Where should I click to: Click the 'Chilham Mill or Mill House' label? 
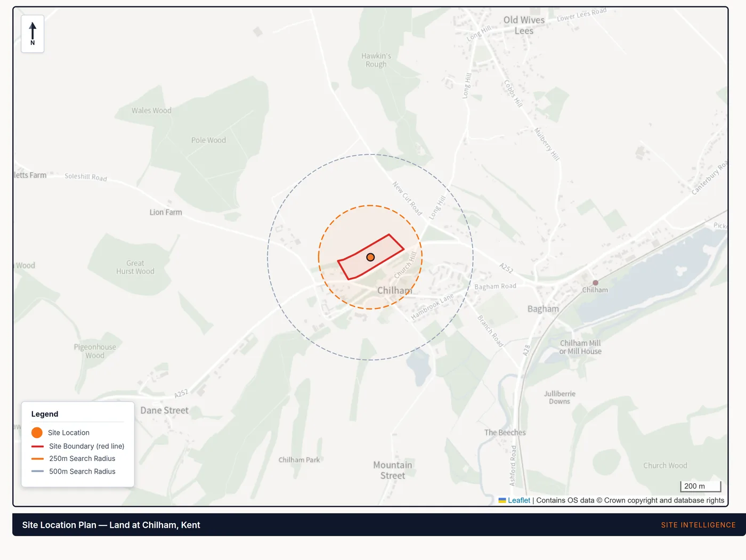click(x=580, y=347)
